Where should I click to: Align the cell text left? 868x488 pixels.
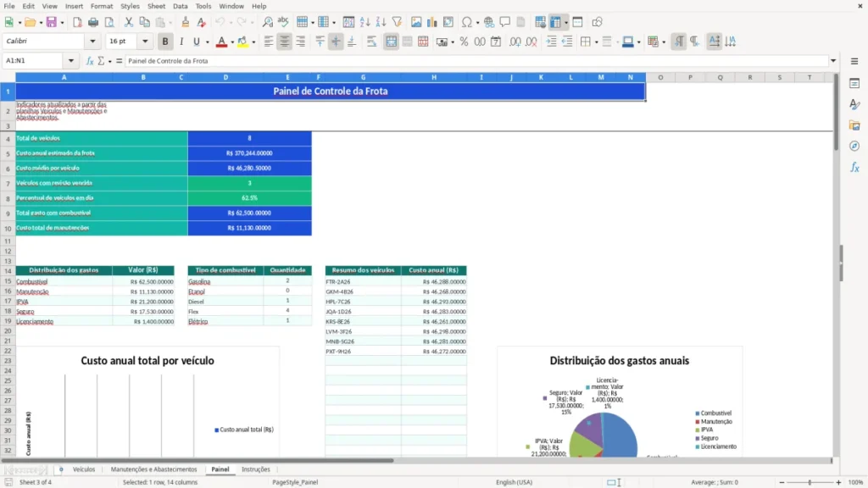pos(269,42)
